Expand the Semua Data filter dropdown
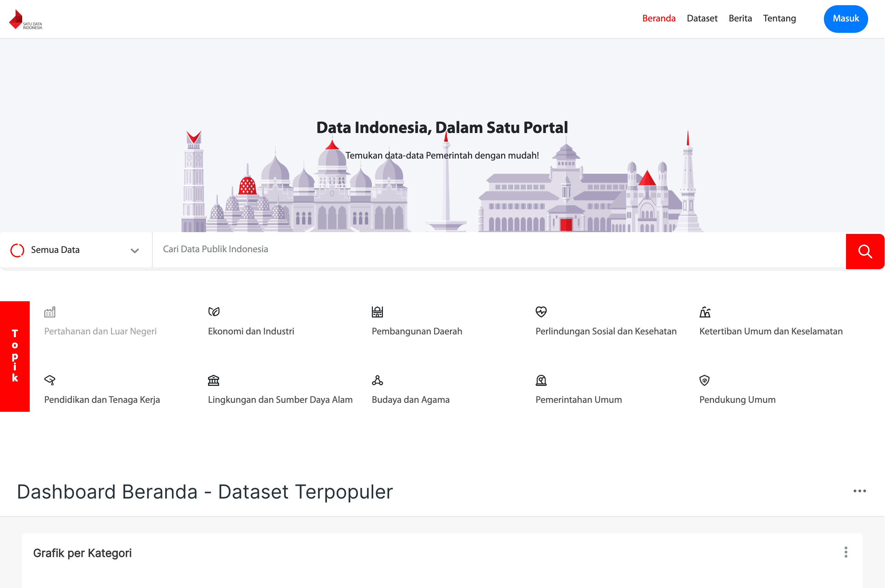Image resolution: width=893 pixels, height=588 pixels. point(134,250)
